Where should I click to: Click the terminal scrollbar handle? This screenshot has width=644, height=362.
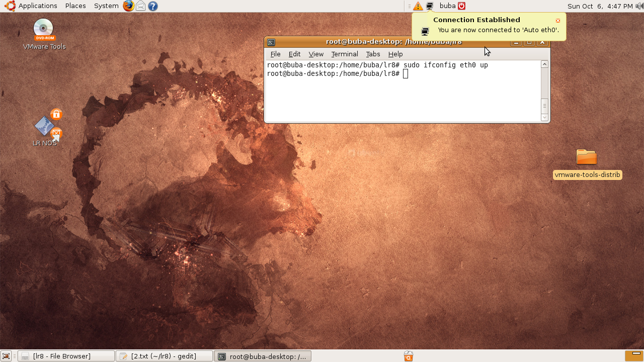[x=544, y=106]
